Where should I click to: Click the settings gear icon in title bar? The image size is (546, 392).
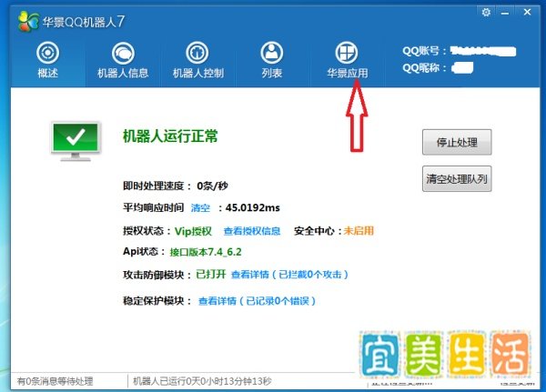[486, 13]
